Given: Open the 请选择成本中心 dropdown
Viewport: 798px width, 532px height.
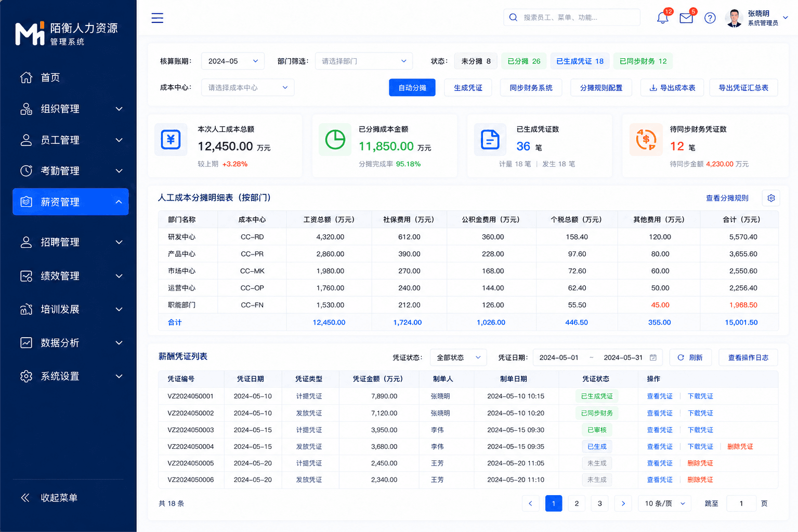Looking at the screenshot, I should 247,88.
